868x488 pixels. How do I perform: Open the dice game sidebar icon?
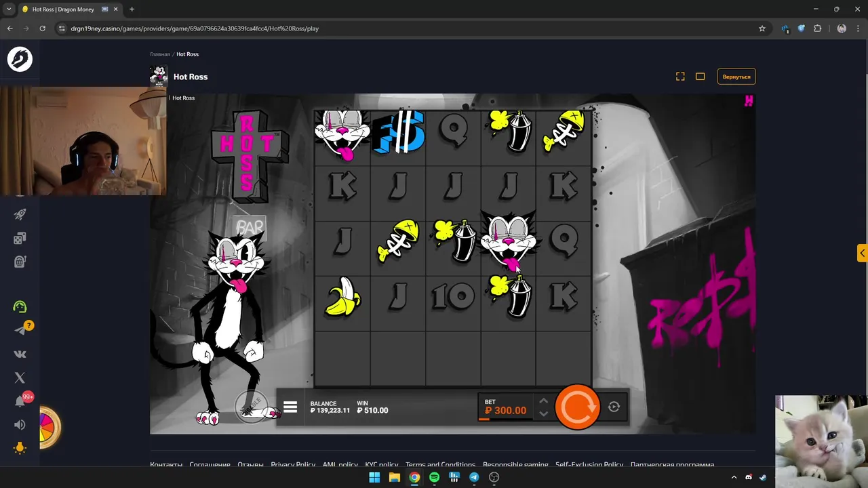coord(20,238)
